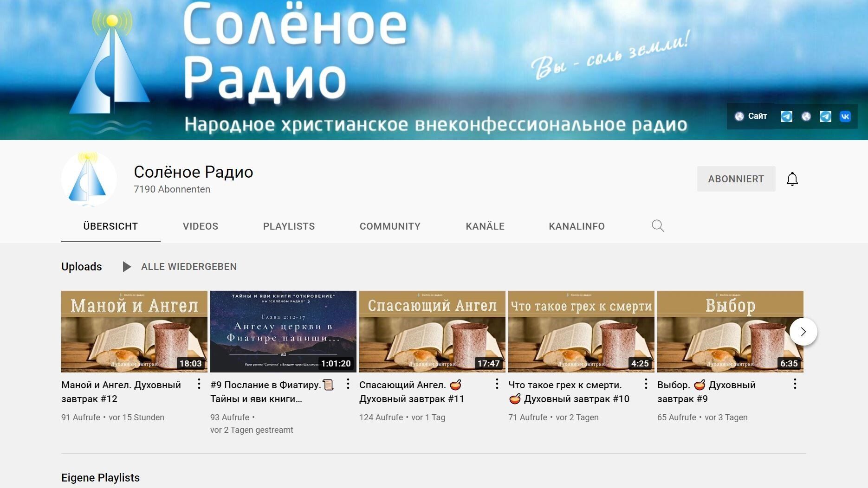Click 71 Aufrufe view count

[x=528, y=417]
